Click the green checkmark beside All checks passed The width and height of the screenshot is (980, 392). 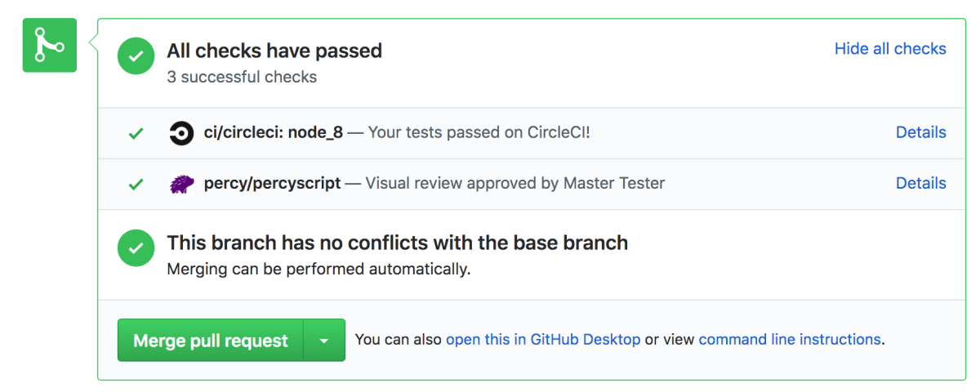(136, 56)
